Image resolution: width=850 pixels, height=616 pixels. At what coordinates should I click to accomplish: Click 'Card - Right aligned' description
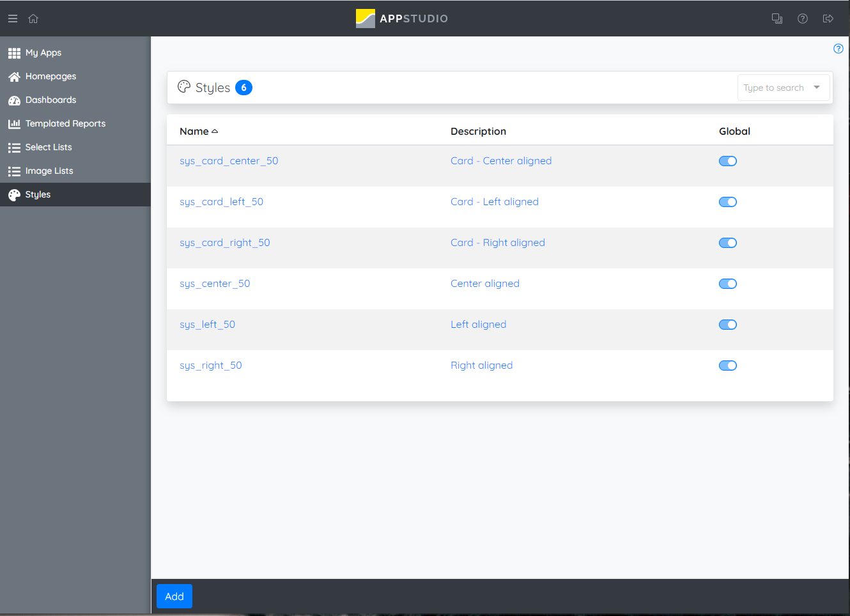[x=498, y=243]
